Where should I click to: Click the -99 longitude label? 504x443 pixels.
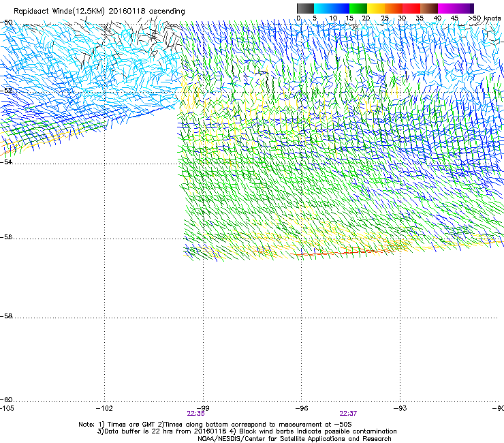coord(203,408)
